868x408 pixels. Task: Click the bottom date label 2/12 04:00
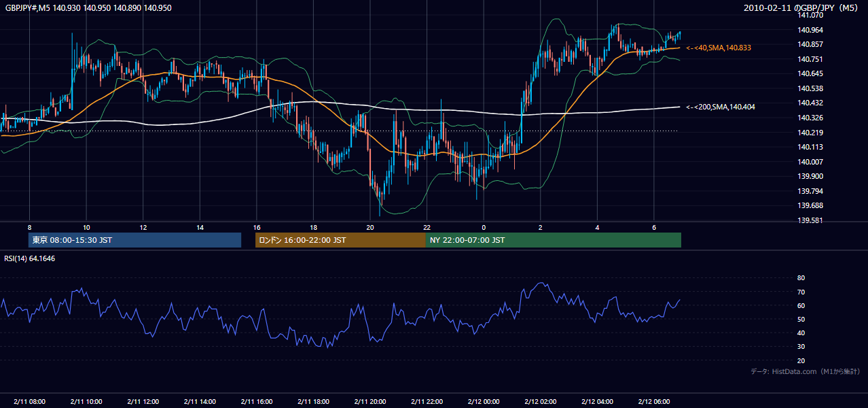(597, 402)
